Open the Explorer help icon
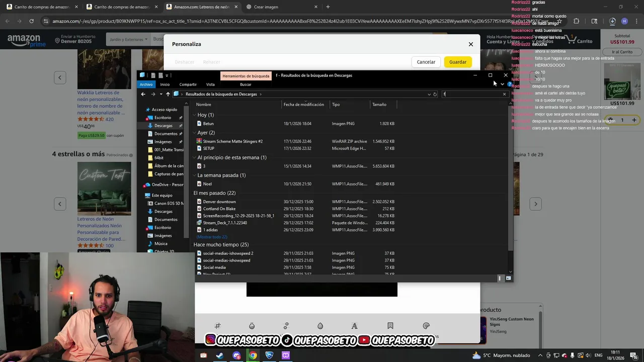644x362 pixels. pyautogui.click(x=509, y=84)
